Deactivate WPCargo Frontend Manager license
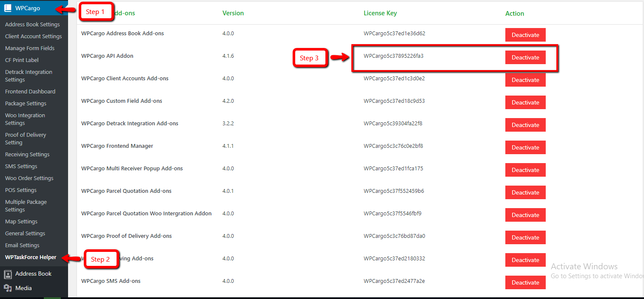Viewport: 644px width, 299px height. [x=525, y=147]
